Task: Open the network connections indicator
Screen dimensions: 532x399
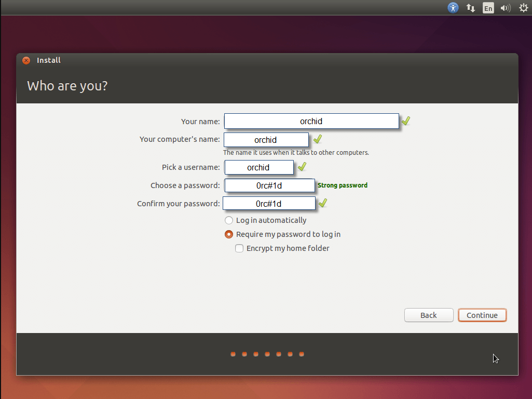Action: [471, 8]
